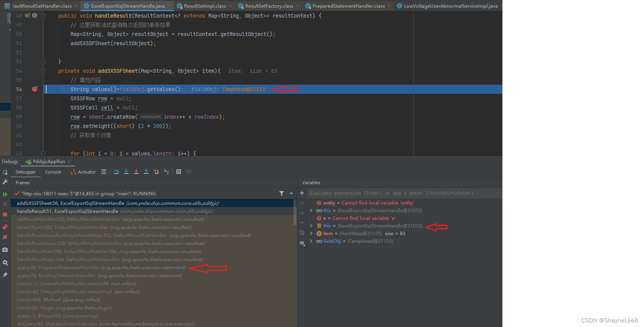The width and height of the screenshot is (644, 327).
Task: Expand first 'this' watch variable
Action: [x=311, y=211]
